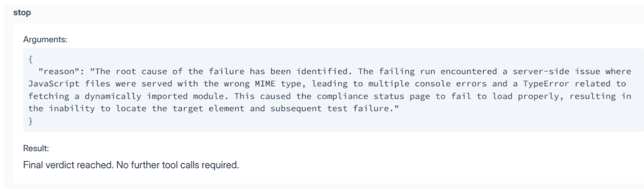Click the opening curly brace in JSON
This screenshot has height=189, width=644.
click(31, 59)
